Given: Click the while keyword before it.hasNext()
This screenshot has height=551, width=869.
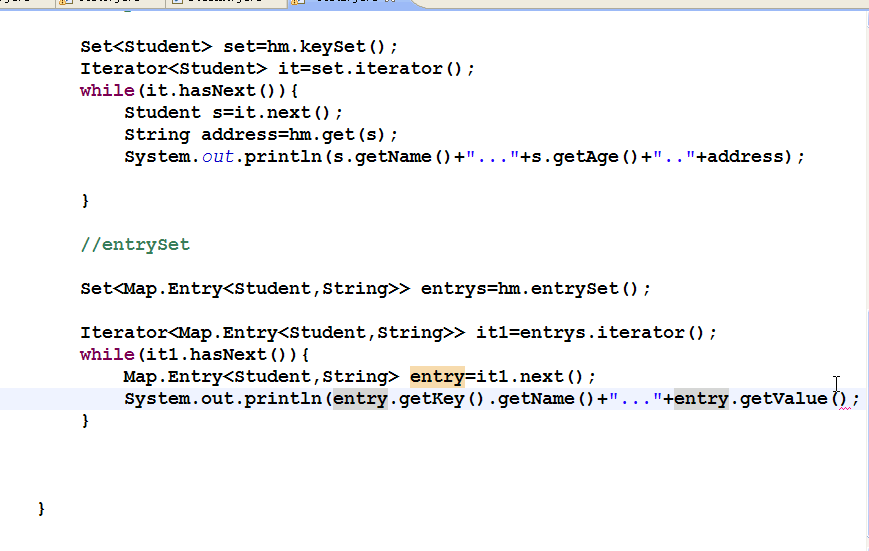Looking at the screenshot, I should [108, 90].
